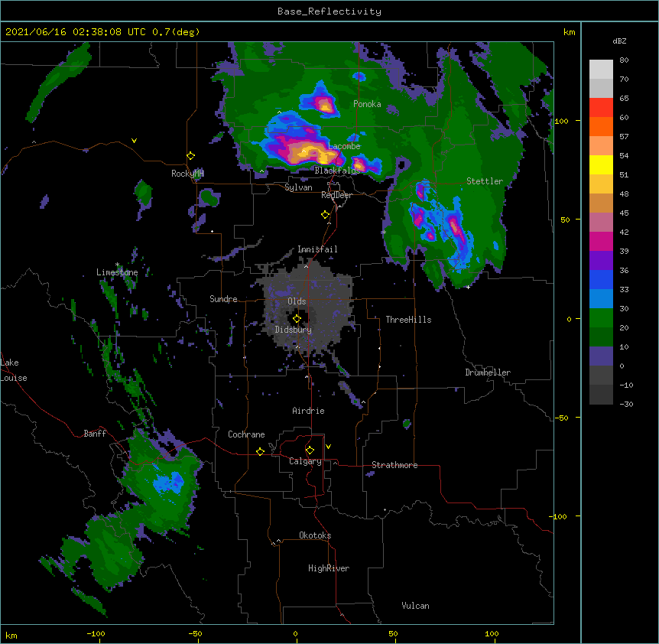Click the 100 tick label on right axis

561,121
